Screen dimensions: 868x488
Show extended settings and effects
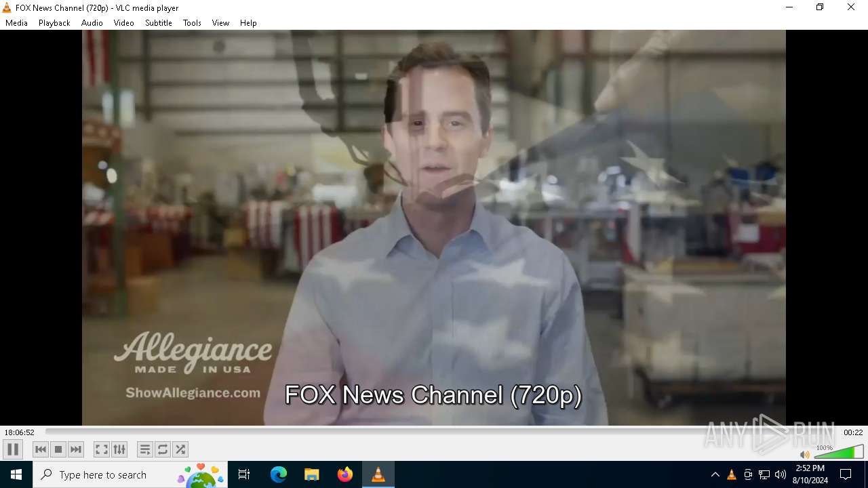click(119, 449)
